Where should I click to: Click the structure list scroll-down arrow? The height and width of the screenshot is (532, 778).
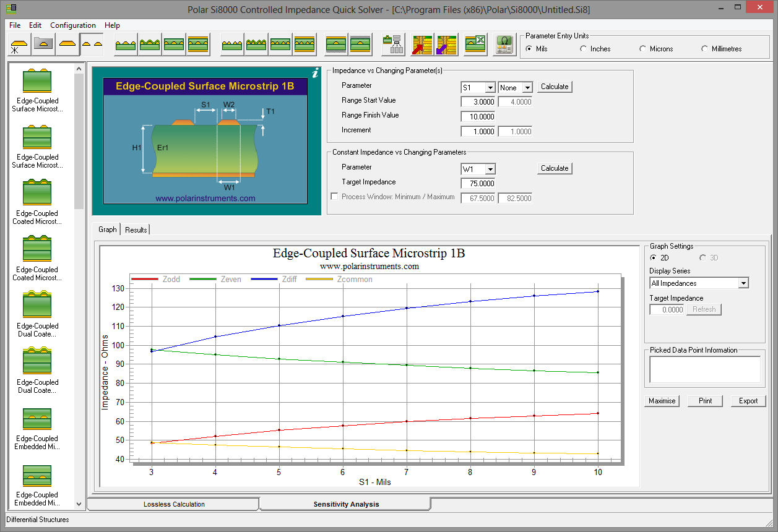point(79,504)
